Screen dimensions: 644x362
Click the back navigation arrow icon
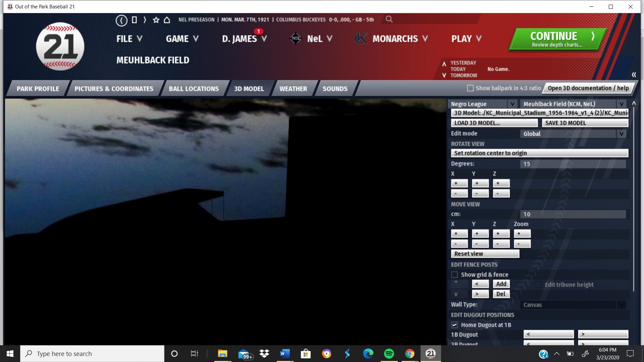tap(121, 20)
